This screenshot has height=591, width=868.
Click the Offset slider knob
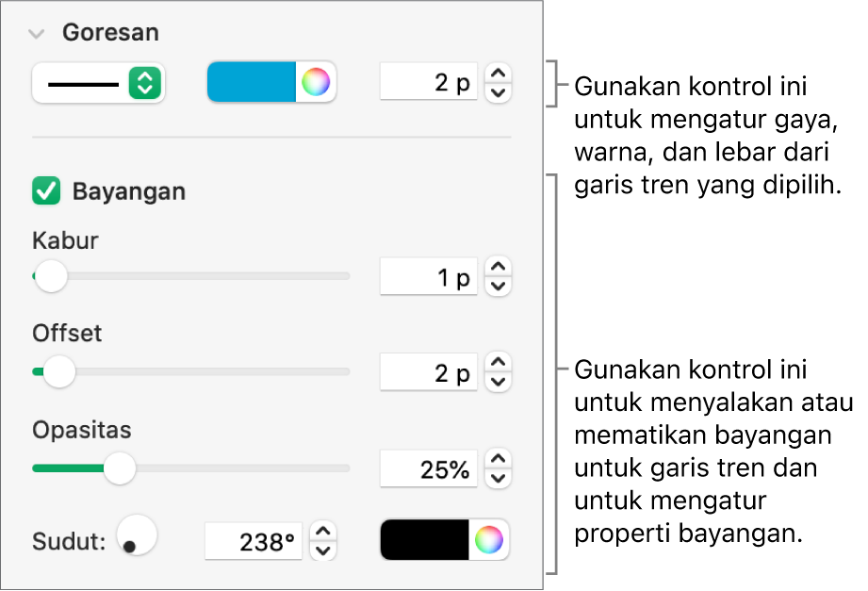click(59, 371)
